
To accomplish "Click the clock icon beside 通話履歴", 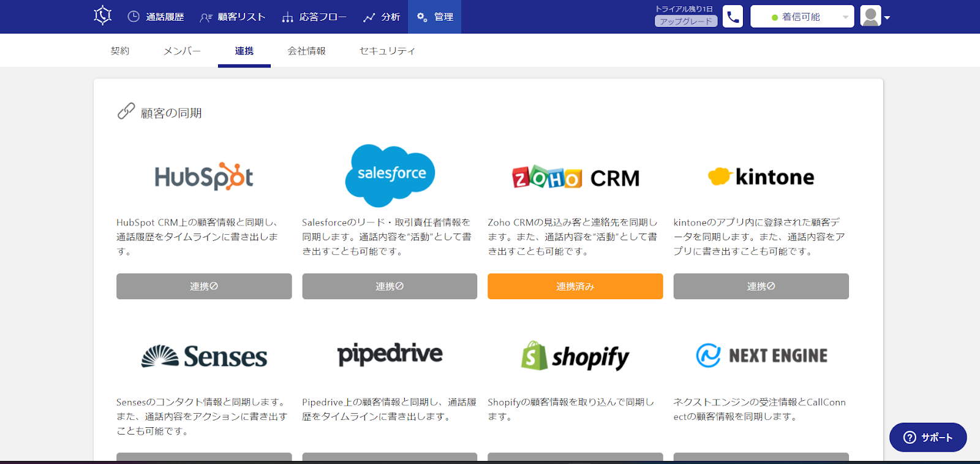I will [134, 17].
